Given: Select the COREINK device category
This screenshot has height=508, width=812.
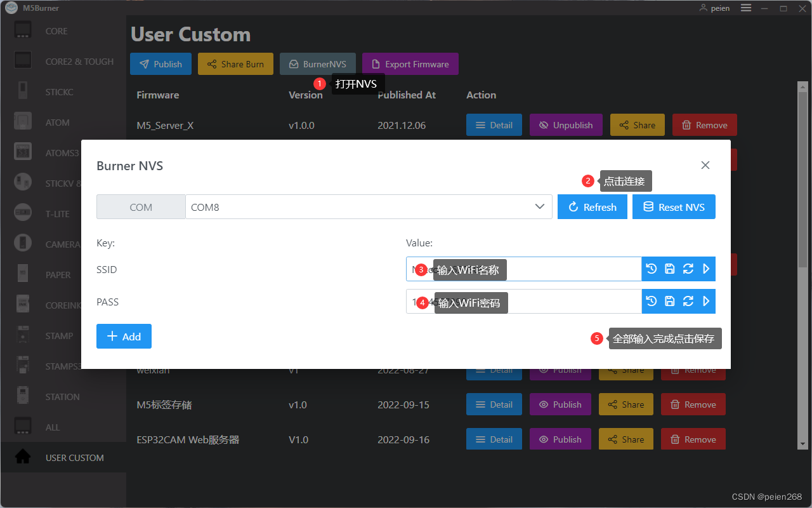Looking at the screenshot, I should click(x=41, y=305).
